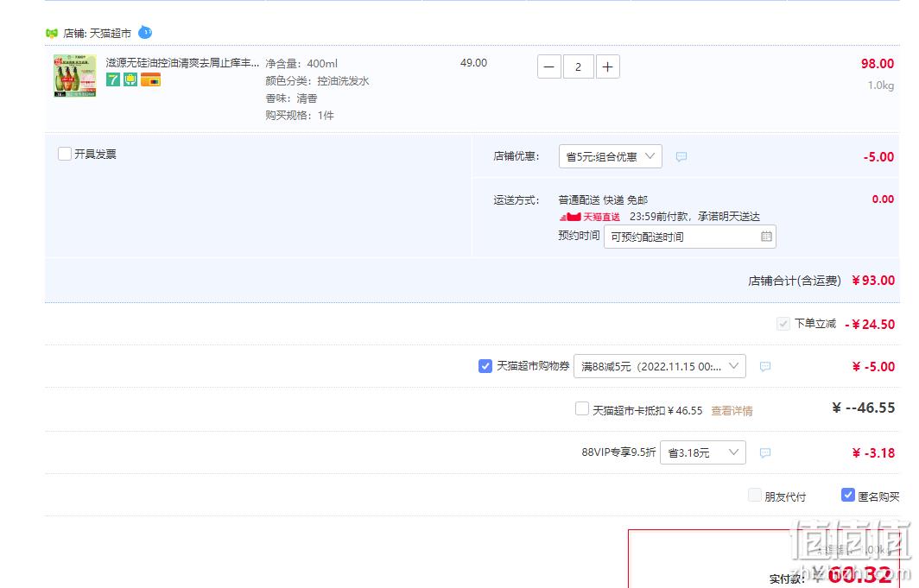Click the 运送方式 label
This screenshot has width=919, height=588.
(x=516, y=200)
